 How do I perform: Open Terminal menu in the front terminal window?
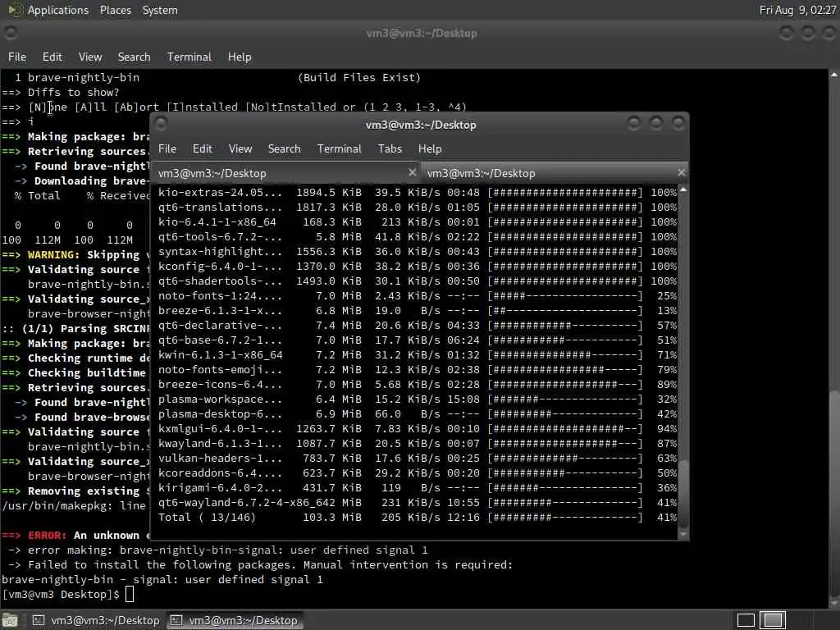(x=339, y=149)
